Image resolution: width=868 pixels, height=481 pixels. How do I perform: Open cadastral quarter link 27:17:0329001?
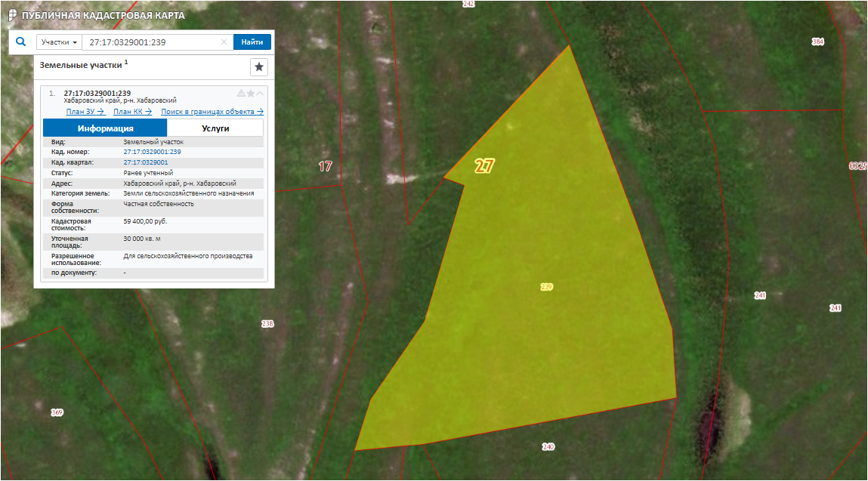coord(145,162)
